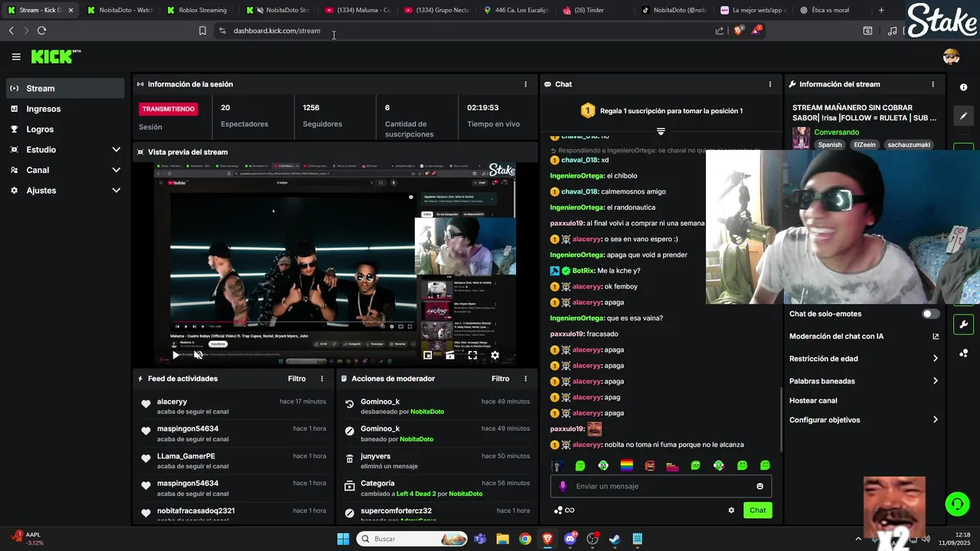This screenshot has height=551, width=980.
Task: Click the Conversando category link
Action: pos(836,132)
